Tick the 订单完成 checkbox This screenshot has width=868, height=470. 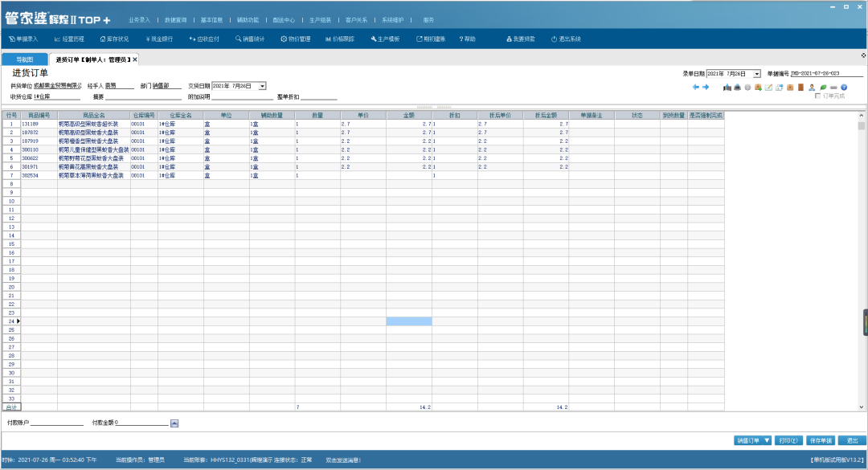pos(818,96)
